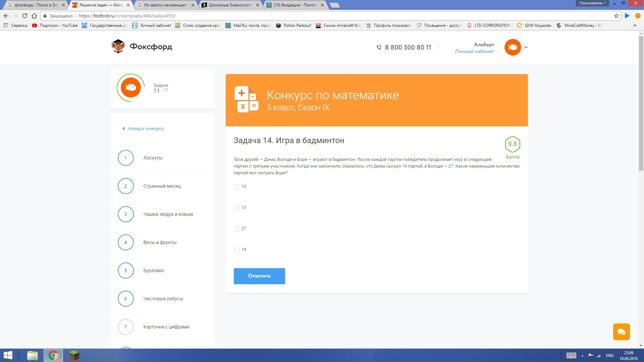
Task: Open the orange chat support widget
Action: pos(621,332)
